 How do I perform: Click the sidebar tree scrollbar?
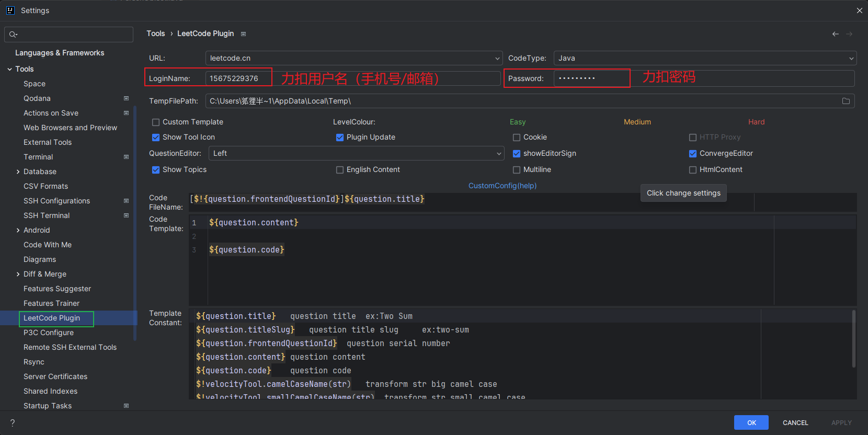pos(135,223)
